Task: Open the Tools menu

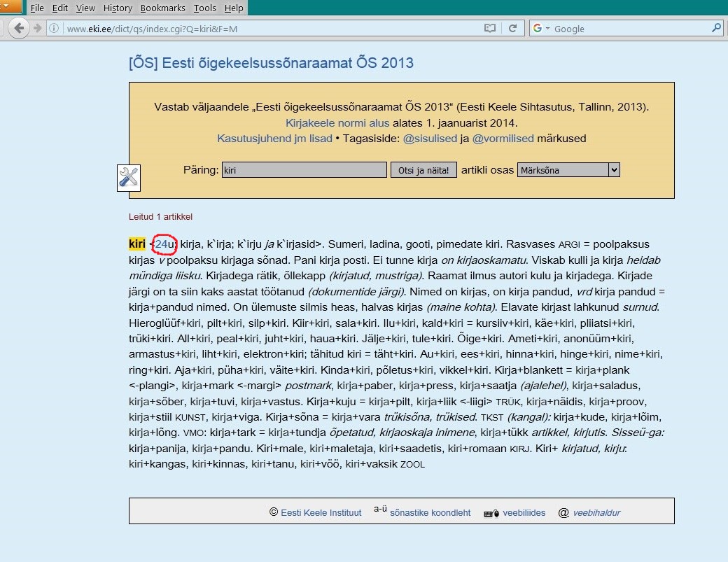Action: [x=204, y=8]
